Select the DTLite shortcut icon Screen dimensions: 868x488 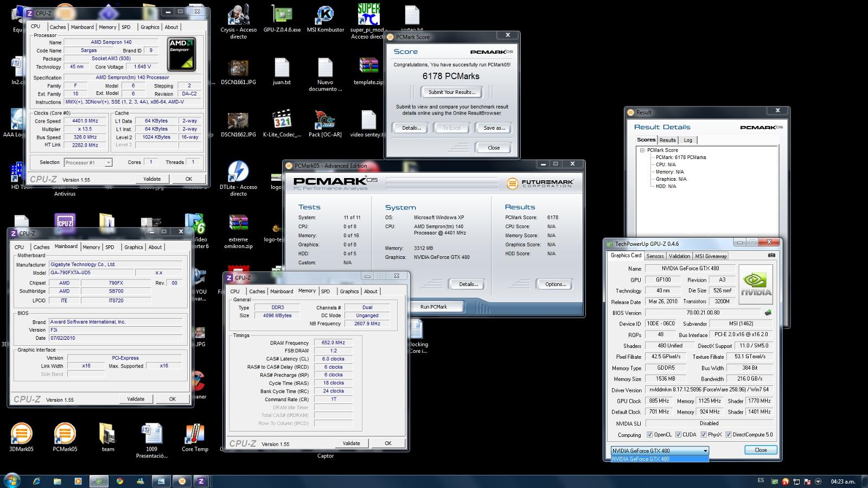tap(238, 178)
